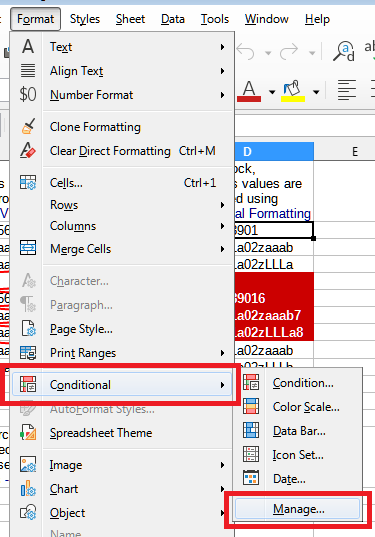The height and width of the screenshot is (537, 375).
Task: Open the Data menu
Action: (x=173, y=19)
